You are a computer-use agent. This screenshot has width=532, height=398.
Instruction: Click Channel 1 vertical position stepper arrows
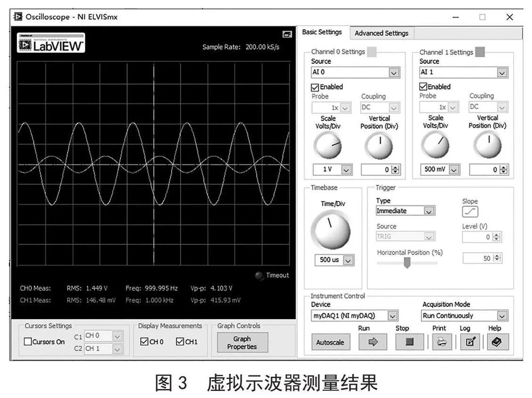tap(504, 169)
